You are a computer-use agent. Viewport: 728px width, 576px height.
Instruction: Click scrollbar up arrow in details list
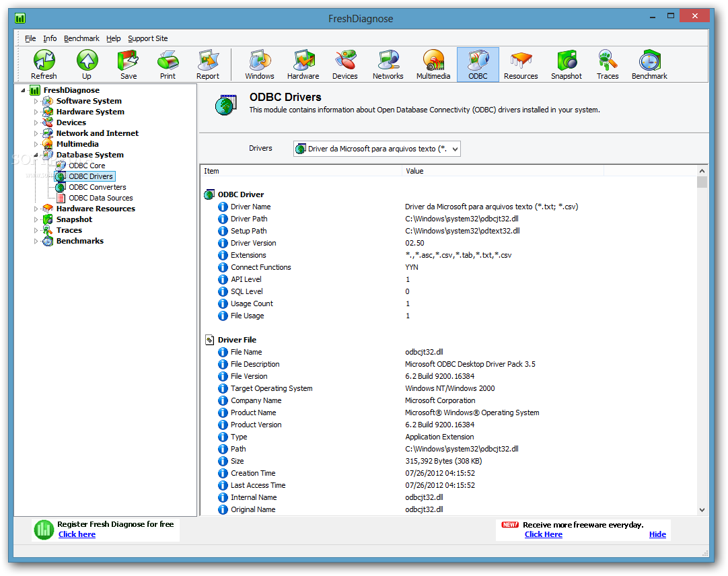tap(702, 171)
